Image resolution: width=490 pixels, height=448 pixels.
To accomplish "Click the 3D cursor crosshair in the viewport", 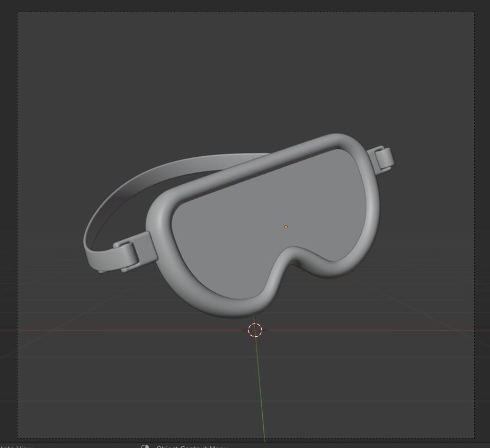I will (255, 330).
